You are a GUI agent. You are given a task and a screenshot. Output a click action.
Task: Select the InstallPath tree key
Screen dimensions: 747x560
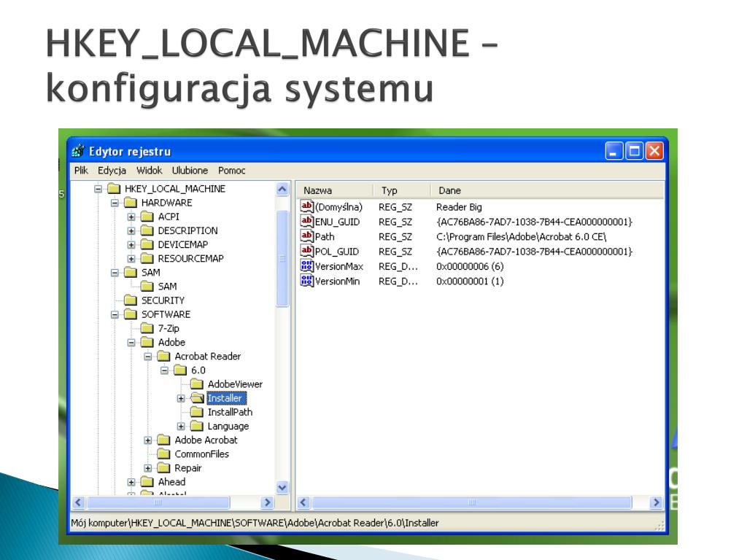230,412
